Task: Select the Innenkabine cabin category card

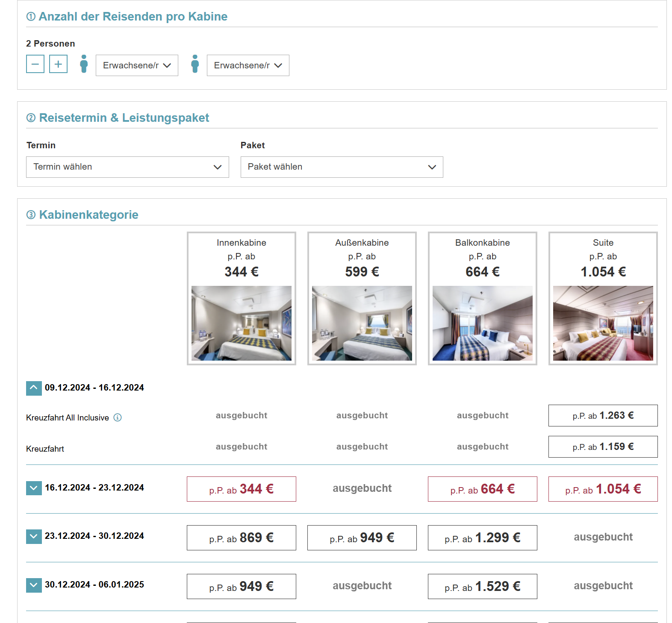Action: (242, 298)
